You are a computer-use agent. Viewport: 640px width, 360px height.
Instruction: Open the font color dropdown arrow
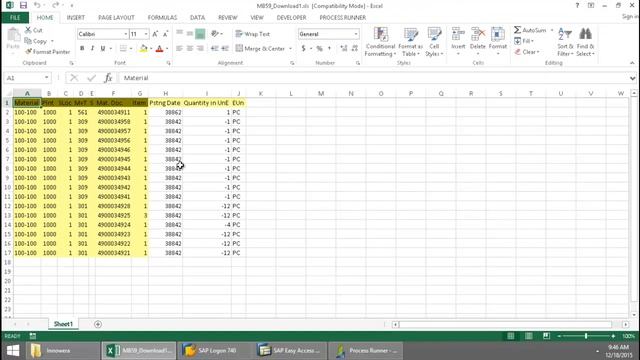167,49
